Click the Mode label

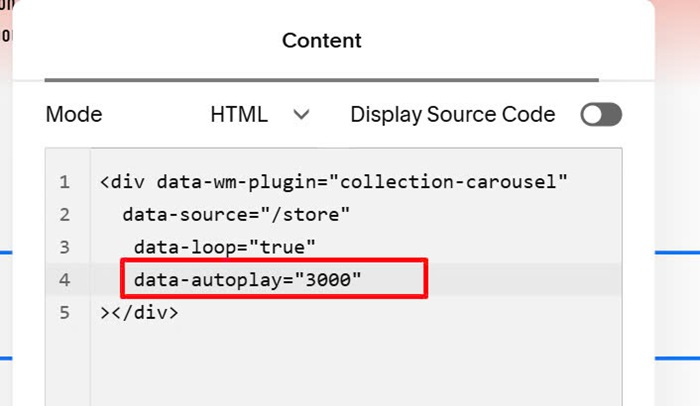click(74, 114)
